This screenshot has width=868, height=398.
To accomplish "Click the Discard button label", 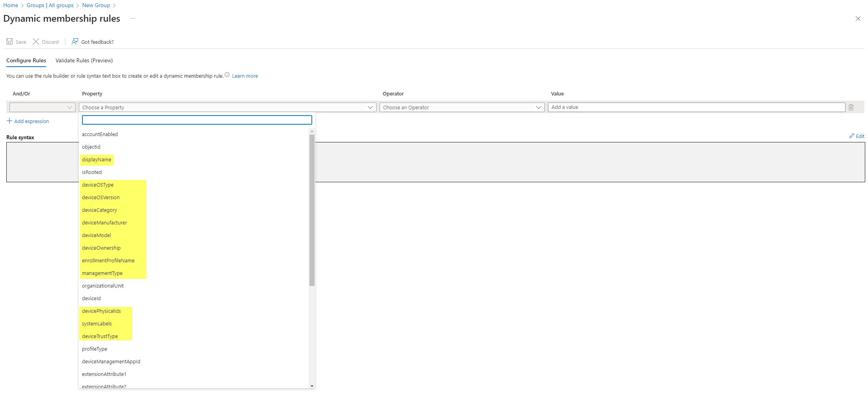I will coord(50,42).
